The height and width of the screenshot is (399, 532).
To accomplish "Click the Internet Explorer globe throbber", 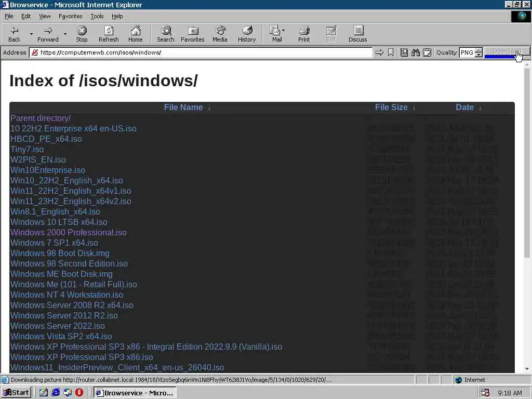I will pyautogui.click(x=521, y=17).
